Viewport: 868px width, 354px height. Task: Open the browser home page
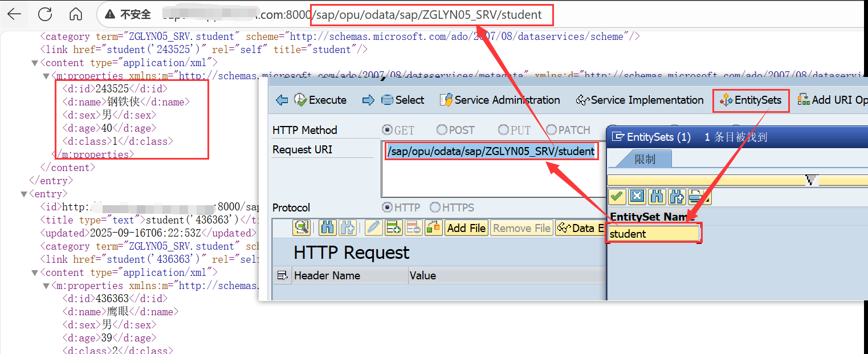pyautogui.click(x=75, y=14)
